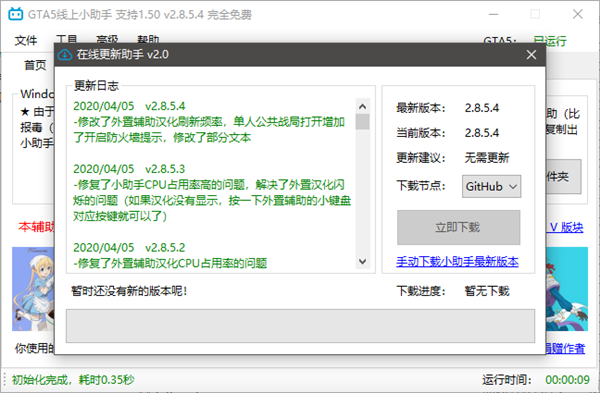
Task: Open the 手动下载小助手最新版本 link
Action: tap(457, 262)
